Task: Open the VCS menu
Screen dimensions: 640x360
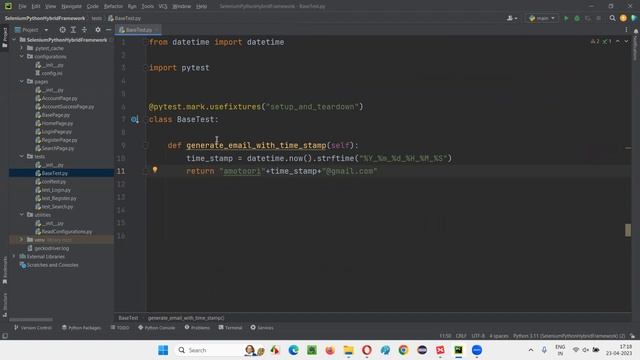Action: (x=163, y=7)
